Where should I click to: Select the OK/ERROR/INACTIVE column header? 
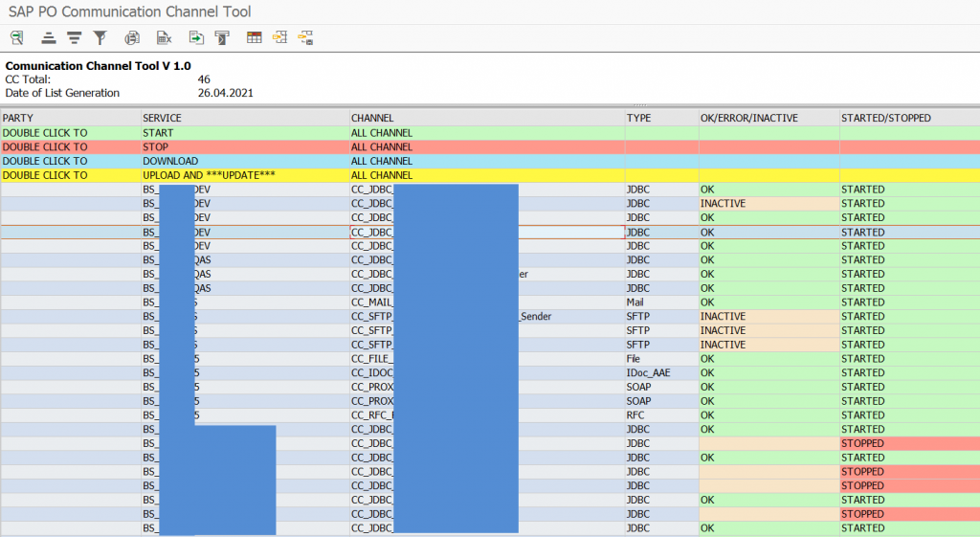769,118
